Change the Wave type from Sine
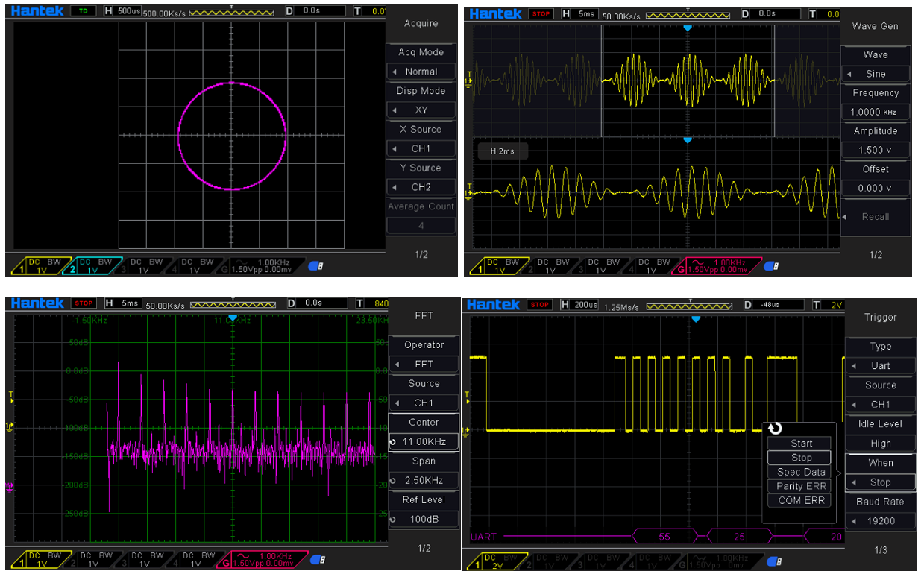Viewport: 924px width, 571px height. coord(875,74)
